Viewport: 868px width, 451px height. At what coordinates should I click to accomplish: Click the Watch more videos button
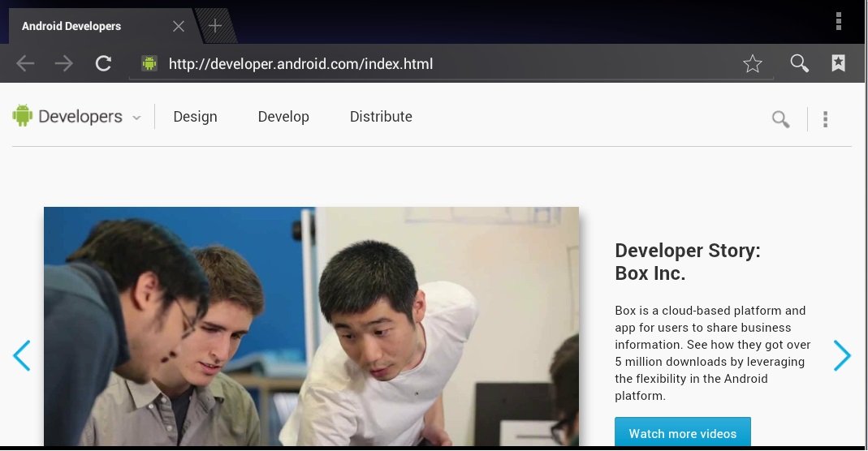[683, 432]
